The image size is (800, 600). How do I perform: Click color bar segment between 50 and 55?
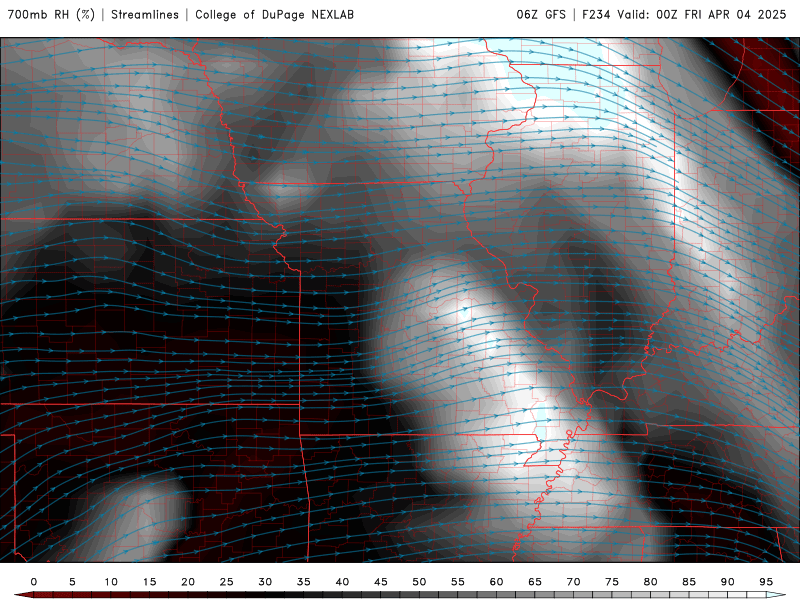(438, 595)
